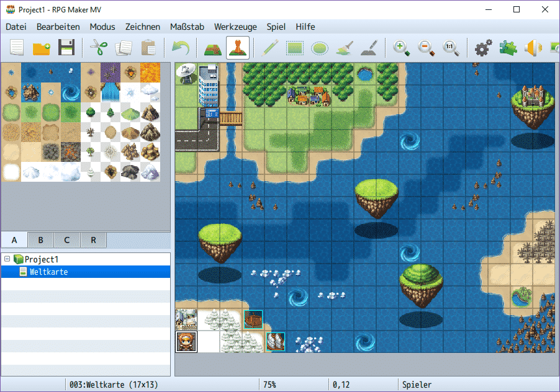Open the Spiel menu
Image resolution: width=560 pixels, height=392 pixels.
point(276,27)
